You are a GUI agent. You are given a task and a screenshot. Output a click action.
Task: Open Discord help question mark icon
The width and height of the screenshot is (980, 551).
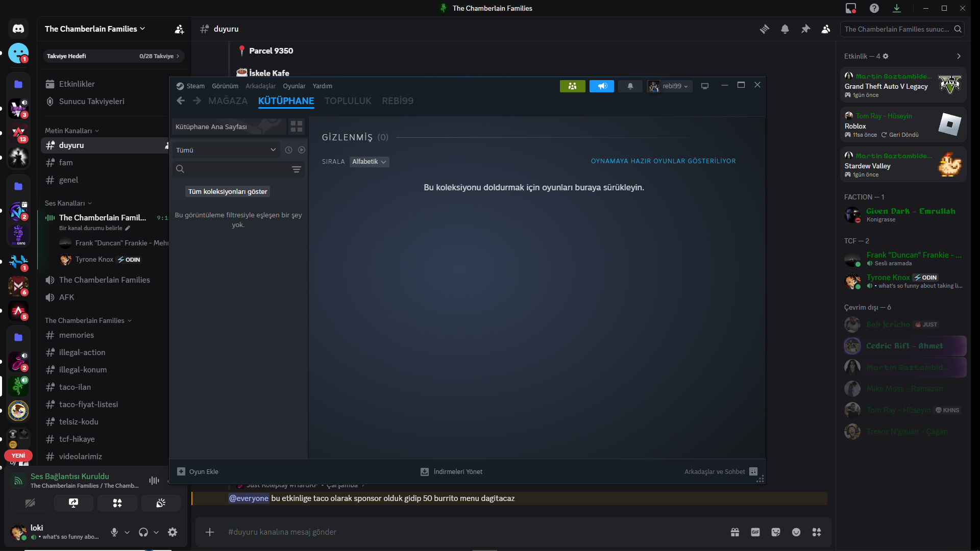tap(874, 8)
